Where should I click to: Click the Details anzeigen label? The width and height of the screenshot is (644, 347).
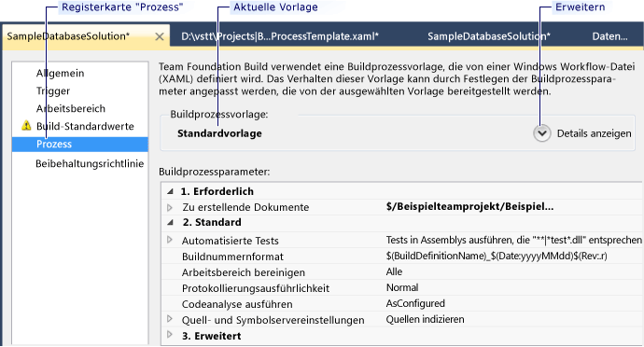(x=594, y=133)
